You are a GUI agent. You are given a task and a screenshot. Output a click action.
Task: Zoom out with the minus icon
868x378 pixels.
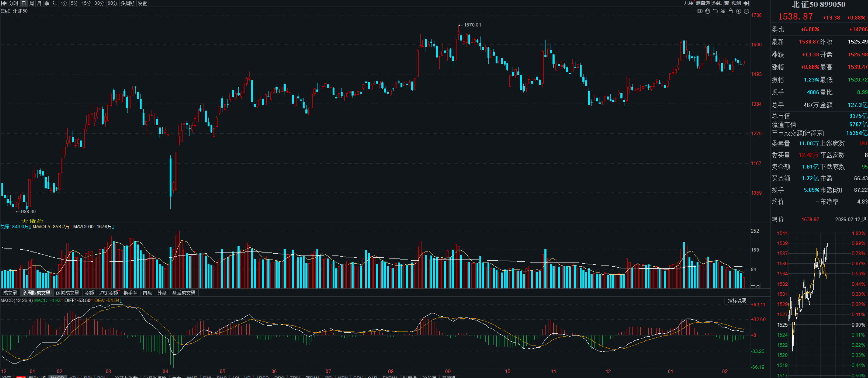click(746, 11)
